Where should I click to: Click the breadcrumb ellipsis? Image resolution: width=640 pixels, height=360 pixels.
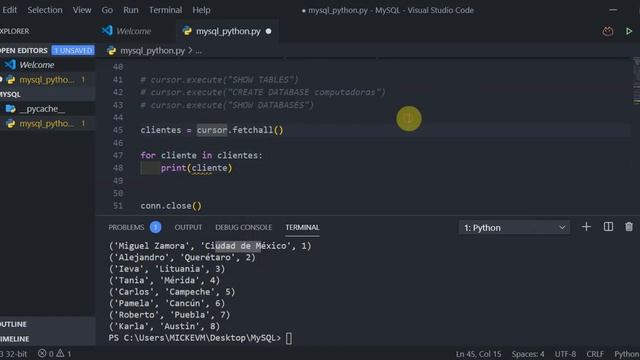198,51
